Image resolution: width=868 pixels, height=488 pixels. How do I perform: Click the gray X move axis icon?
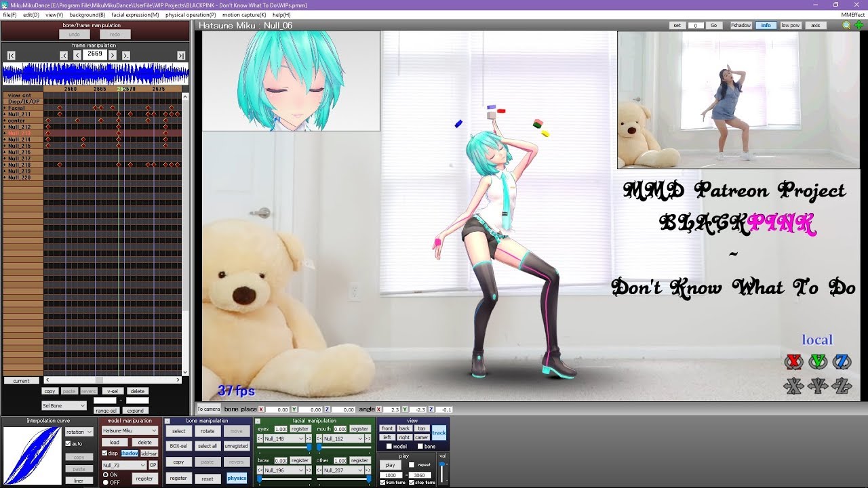793,386
